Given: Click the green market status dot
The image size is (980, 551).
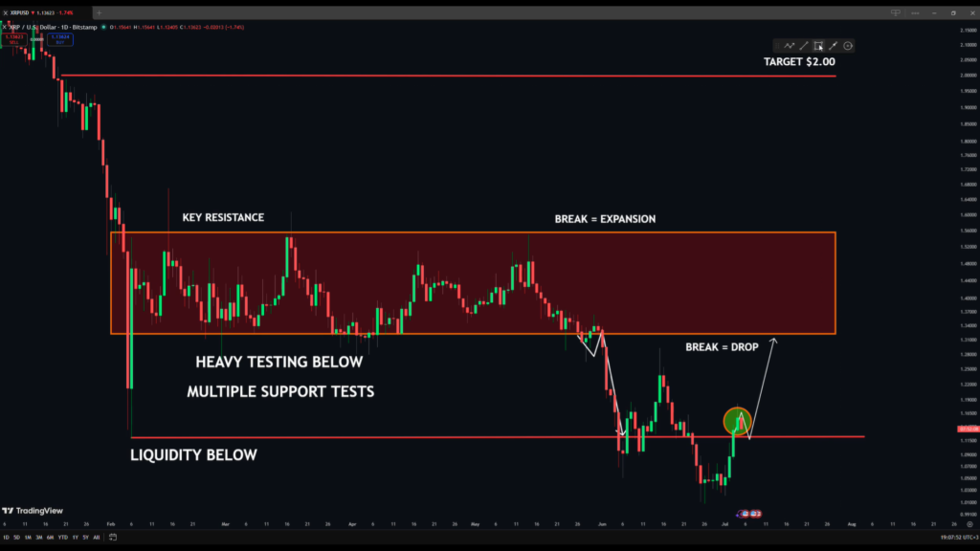Looking at the screenshot, I should coord(103,27).
